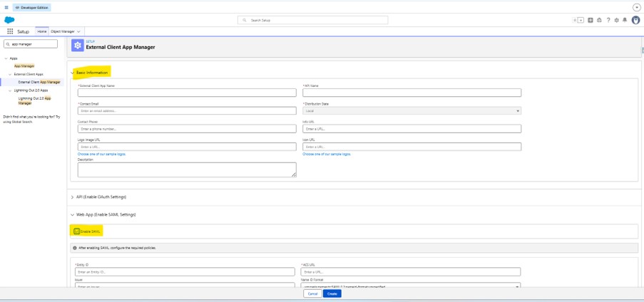Click the Setup app name label
The image size is (644, 302).
click(x=24, y=31)
